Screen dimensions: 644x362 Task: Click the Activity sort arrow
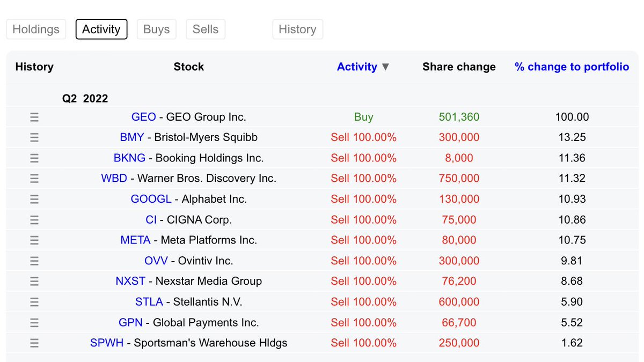[385, 67]
